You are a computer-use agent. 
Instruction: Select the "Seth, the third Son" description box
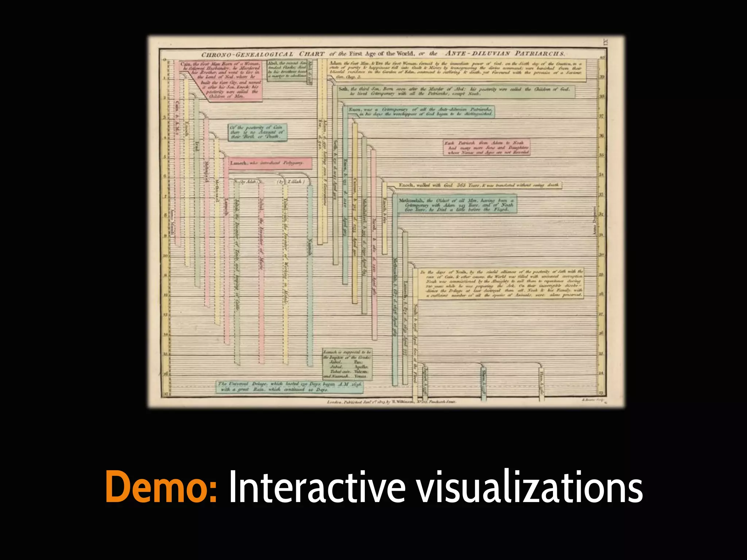[456, 92]
